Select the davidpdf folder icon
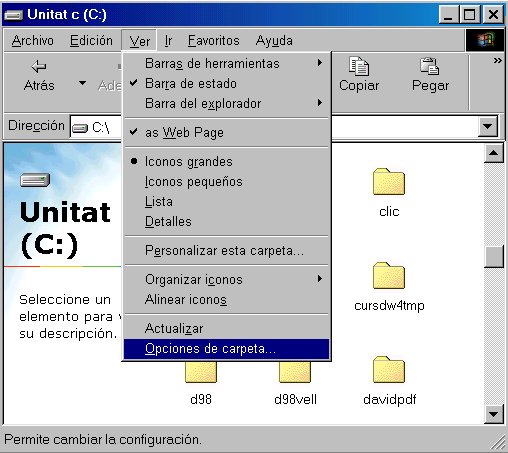Viewport: 508px width, 453px height. [389, 369]
